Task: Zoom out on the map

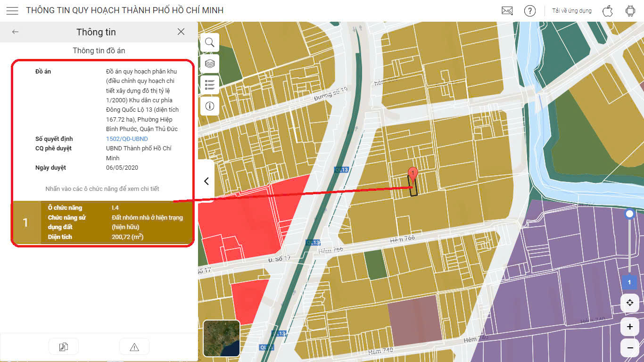Action: point(630,348)
